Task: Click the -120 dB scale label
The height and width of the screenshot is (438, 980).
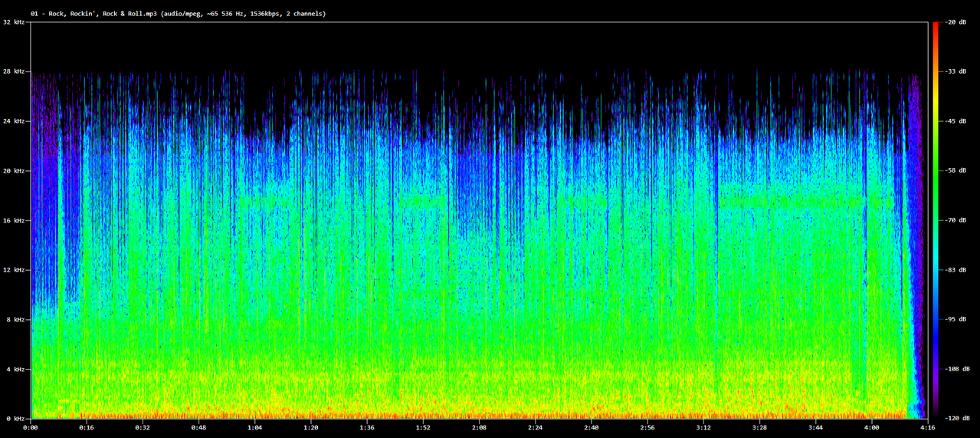Action: 959,419
